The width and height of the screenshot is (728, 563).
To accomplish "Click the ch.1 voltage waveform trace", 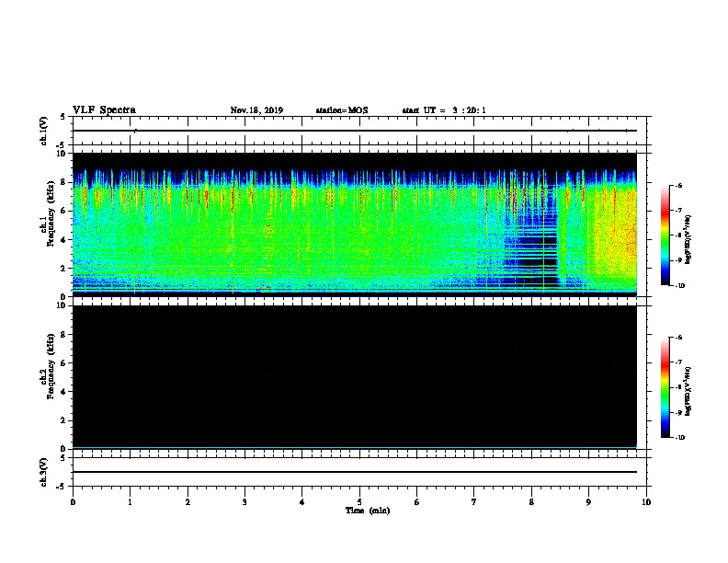I will coord(355,131).
